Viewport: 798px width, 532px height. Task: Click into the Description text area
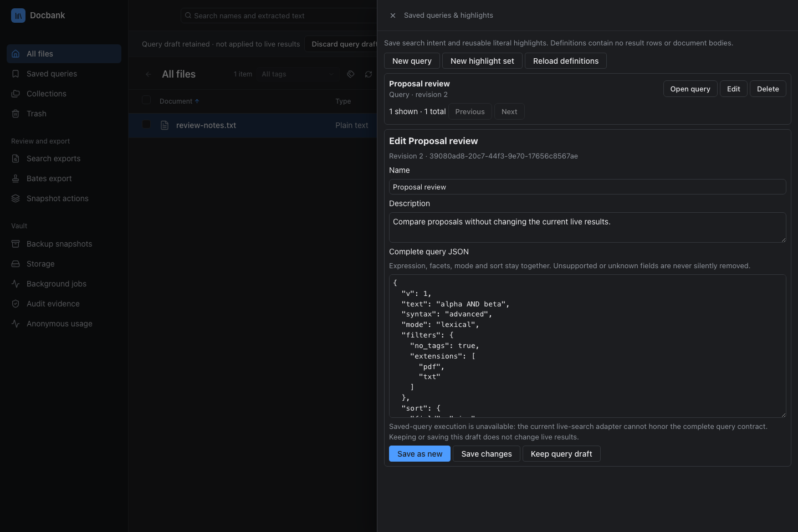tap(587, 227)
